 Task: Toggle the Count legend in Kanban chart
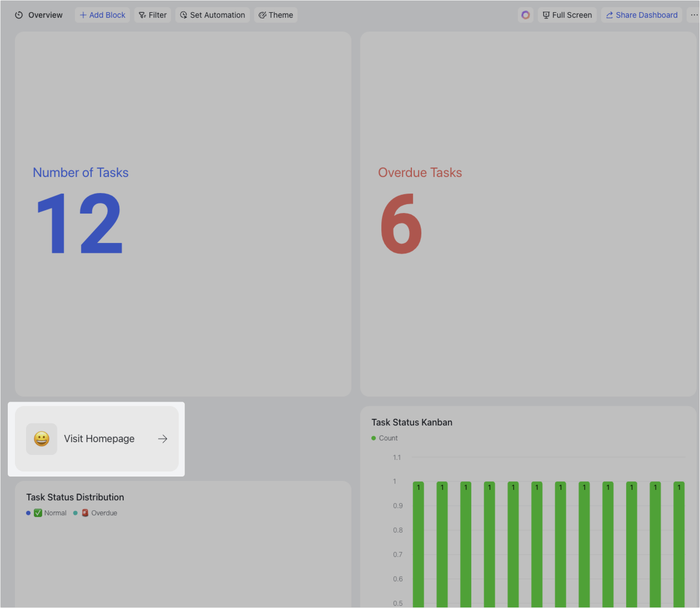385,438
